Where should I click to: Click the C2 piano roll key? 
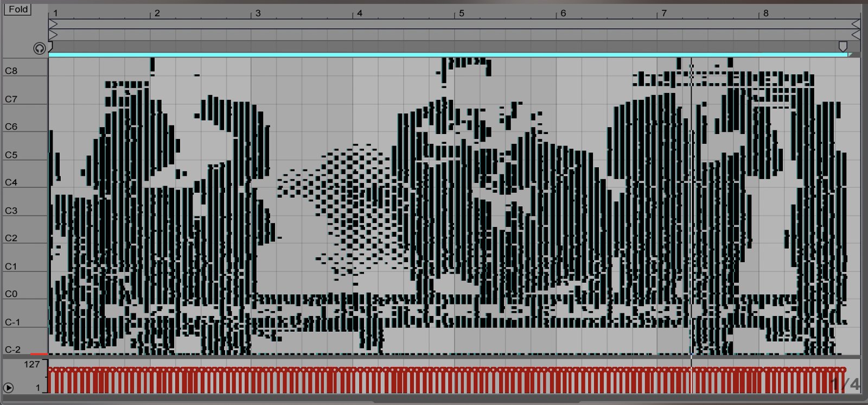click(x=11, y=238)
